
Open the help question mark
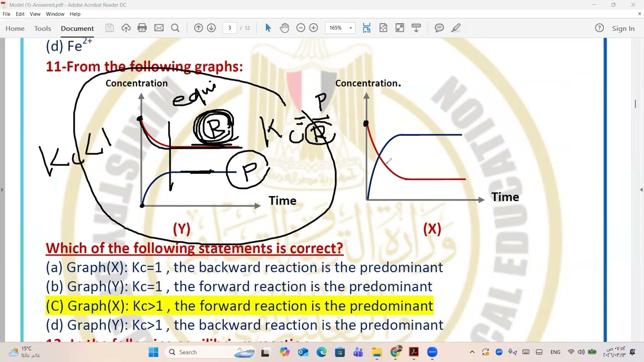(599, 28)
